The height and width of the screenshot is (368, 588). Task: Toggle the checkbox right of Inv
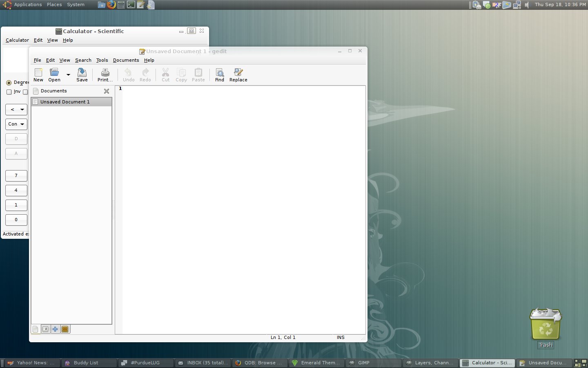pos(25,92)
